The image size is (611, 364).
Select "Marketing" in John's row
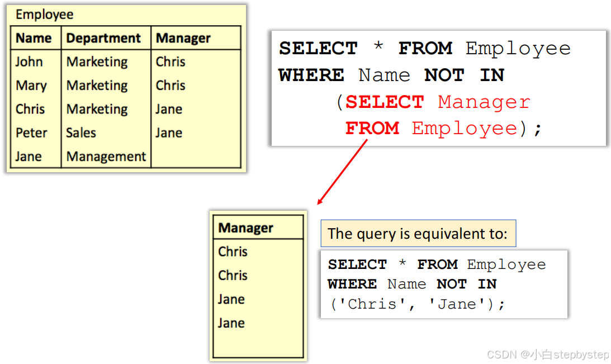coord(97,62)
